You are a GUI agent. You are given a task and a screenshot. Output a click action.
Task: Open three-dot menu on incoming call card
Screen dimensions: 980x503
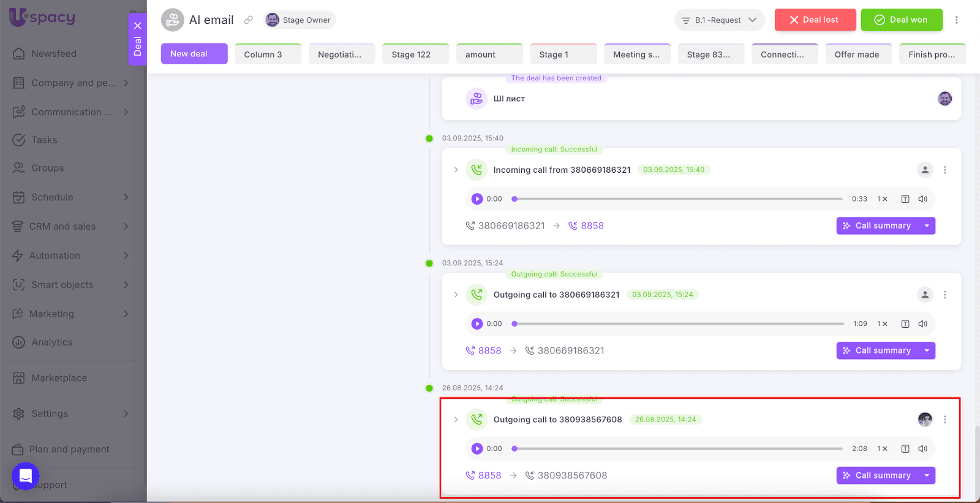[x=944, y=170]
